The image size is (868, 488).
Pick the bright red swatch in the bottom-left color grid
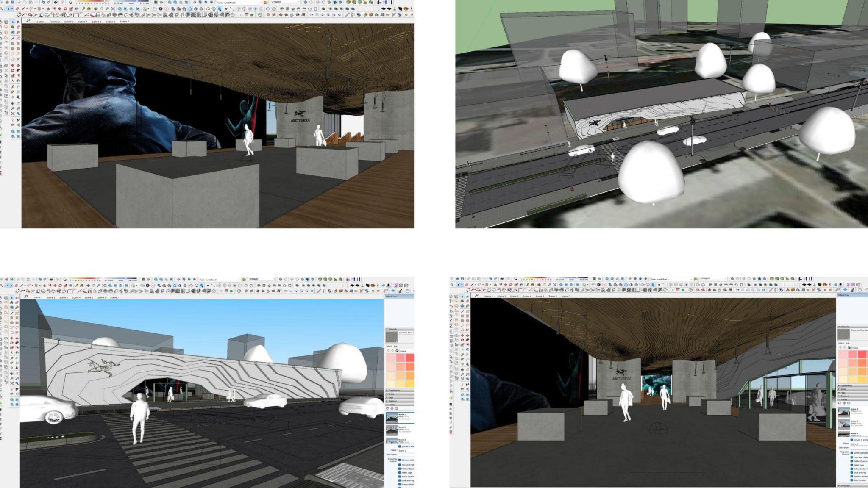(x=410, y=358)
